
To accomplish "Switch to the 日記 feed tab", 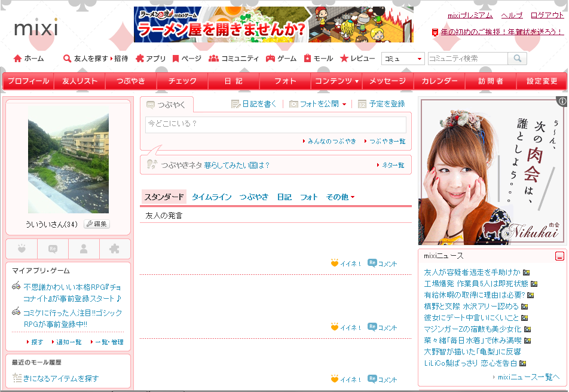I will tap(284, 197).
